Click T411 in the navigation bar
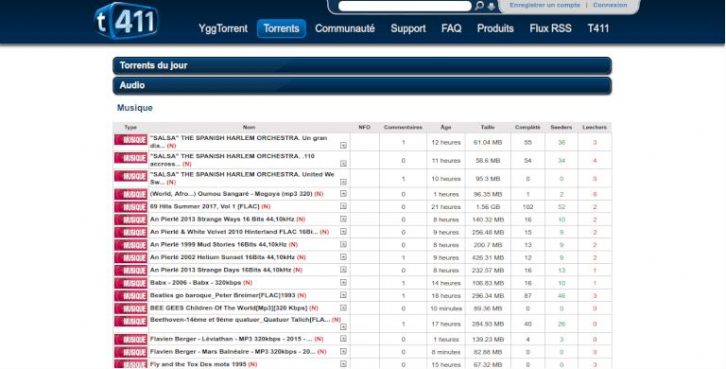Image resolution: width=726 pixels, height=369 pixels. pos(598,29)
